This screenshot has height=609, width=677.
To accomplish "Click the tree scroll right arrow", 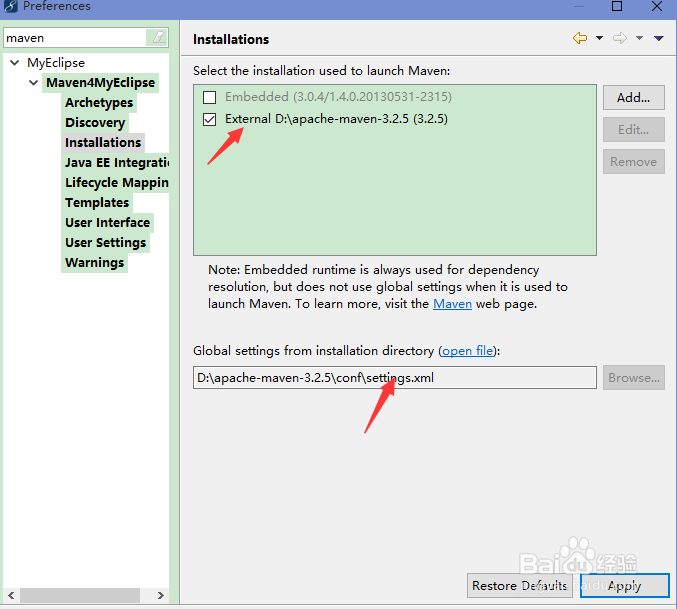I will pos(161,596).
